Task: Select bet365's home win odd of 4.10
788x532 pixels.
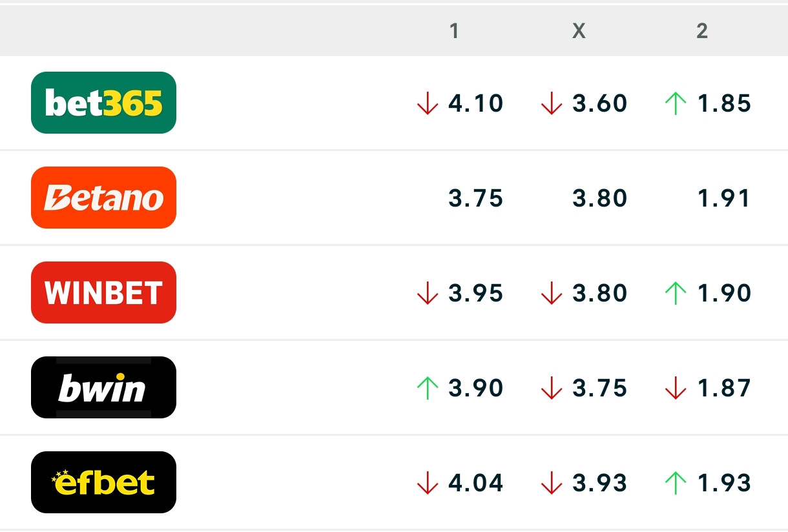Action: [476, 103]
